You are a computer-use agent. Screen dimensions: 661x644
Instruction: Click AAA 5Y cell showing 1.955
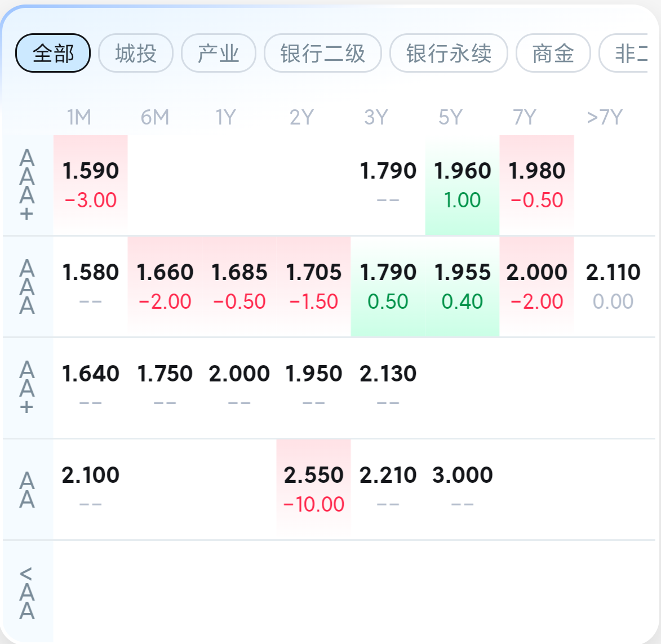click(x=462, y=286)
